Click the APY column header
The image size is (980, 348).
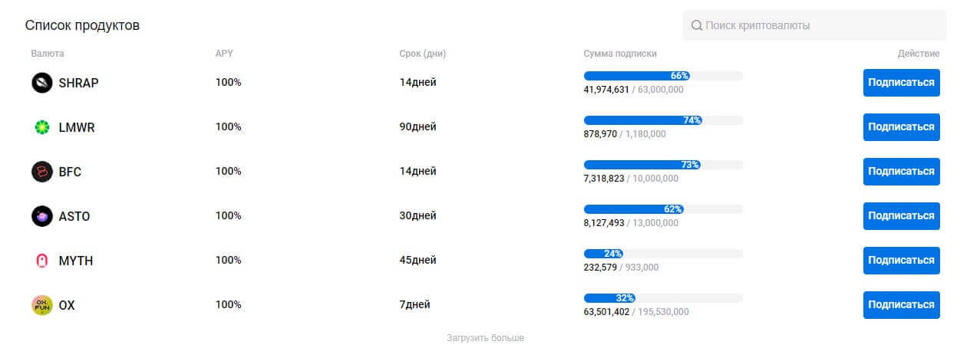[x=224, y=54]
